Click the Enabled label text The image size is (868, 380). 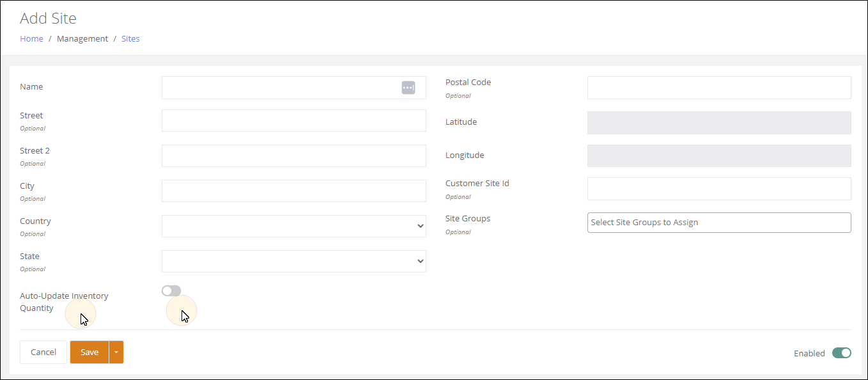(809, 353)
